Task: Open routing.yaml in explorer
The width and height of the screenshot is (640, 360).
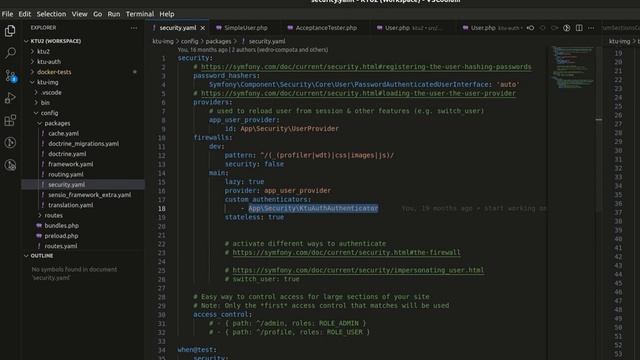Action: [66, 174]
